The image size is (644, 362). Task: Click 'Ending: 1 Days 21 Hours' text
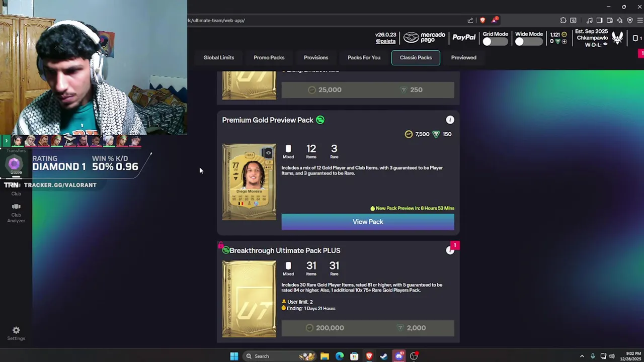pos(311,308)
